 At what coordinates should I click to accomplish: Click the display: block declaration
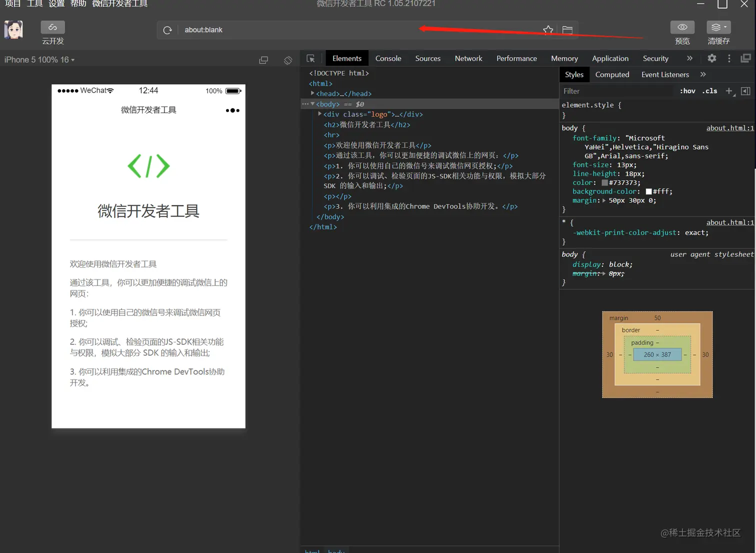click(602, 264)
